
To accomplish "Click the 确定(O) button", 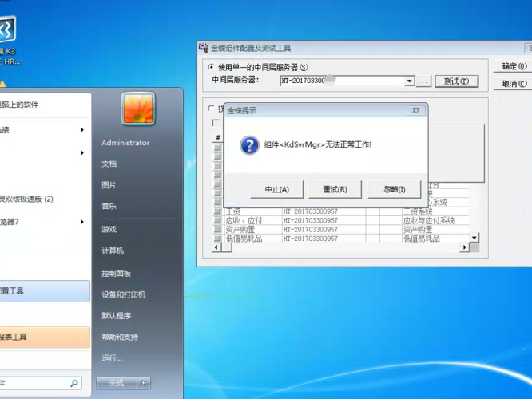I will coord(514,66).
